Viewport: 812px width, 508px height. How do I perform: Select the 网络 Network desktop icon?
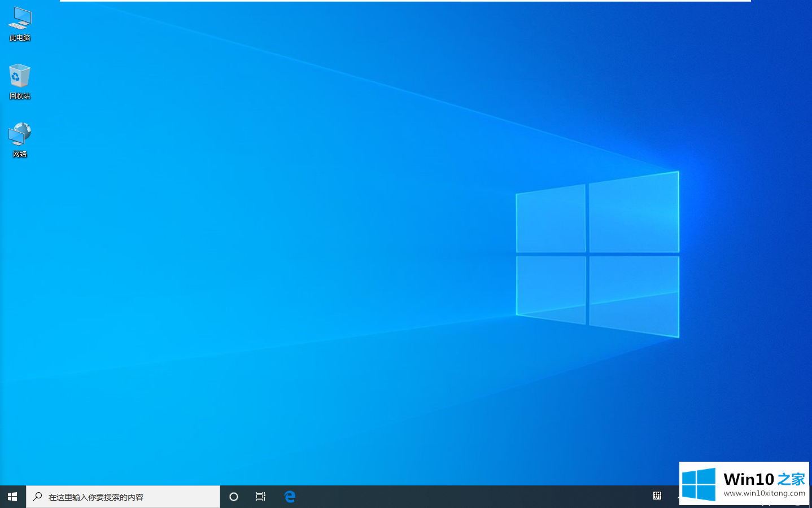20,134
